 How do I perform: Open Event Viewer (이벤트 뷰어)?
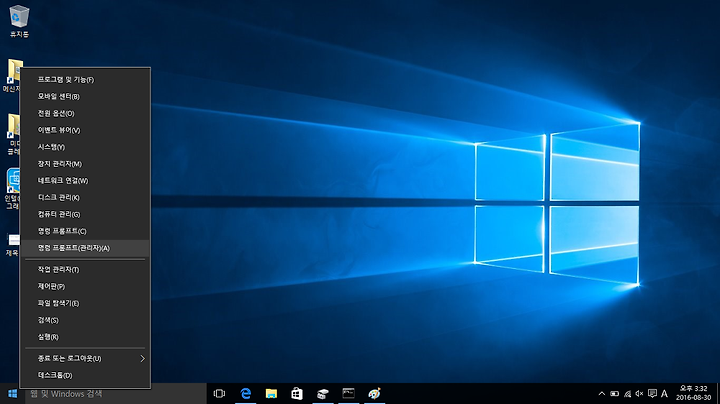tap(85, 130)
